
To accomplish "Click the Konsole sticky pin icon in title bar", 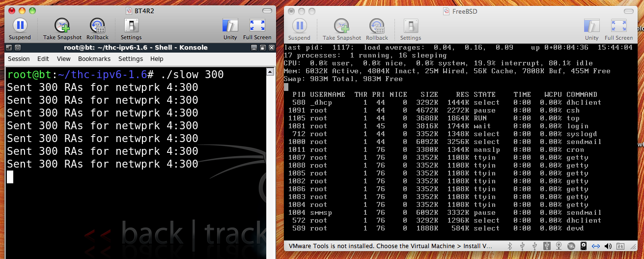I will (x=18, y=48).
